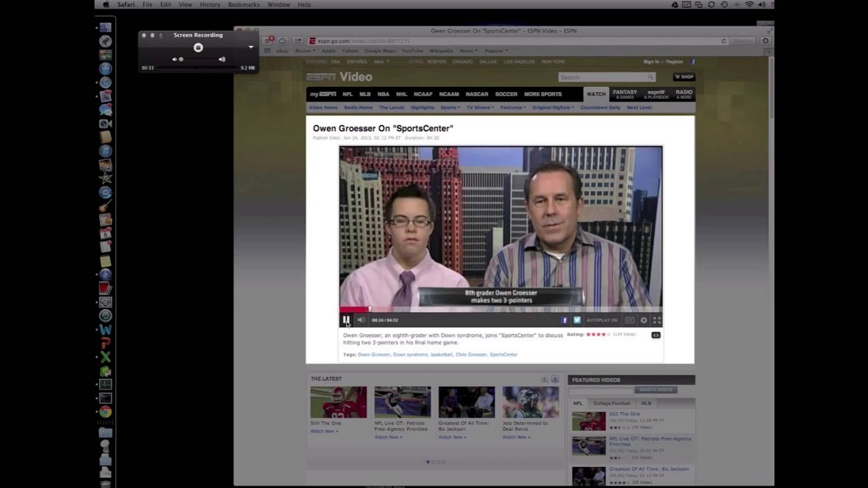Open Microsoft Excel from the Dock
The width and height of the screenshot is (868, 488).
[x=105, y=357]
